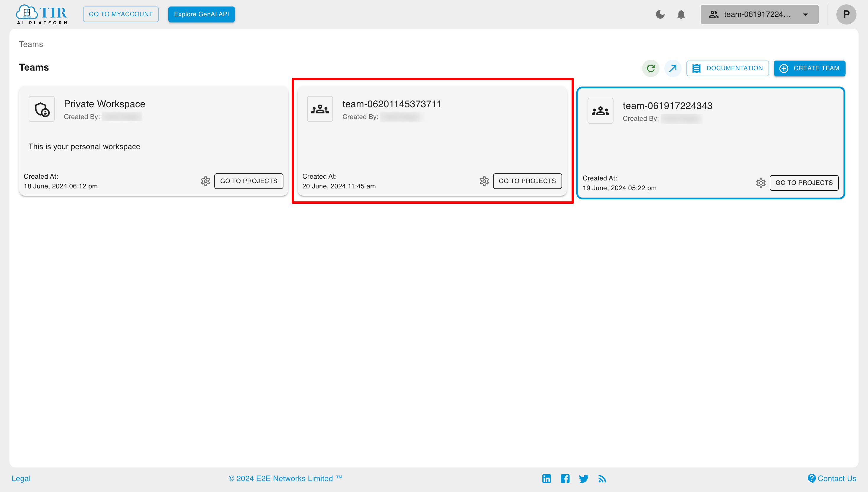Viewport: 868px width, 492px height.
Task: Select the team-061917224343 card title
Action: coord(667,105)
